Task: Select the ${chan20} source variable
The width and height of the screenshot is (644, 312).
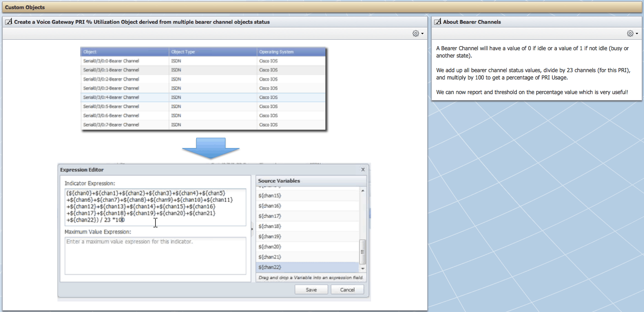Action: point(308,247)
